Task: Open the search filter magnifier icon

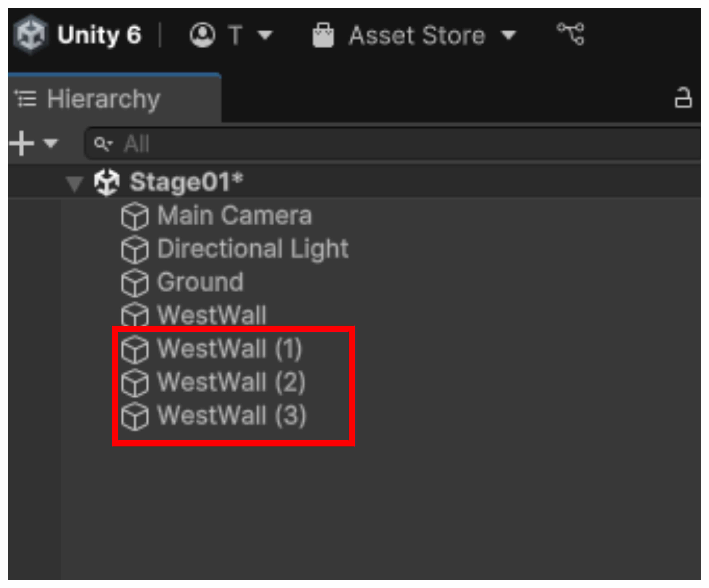Action: coord(103,144)
